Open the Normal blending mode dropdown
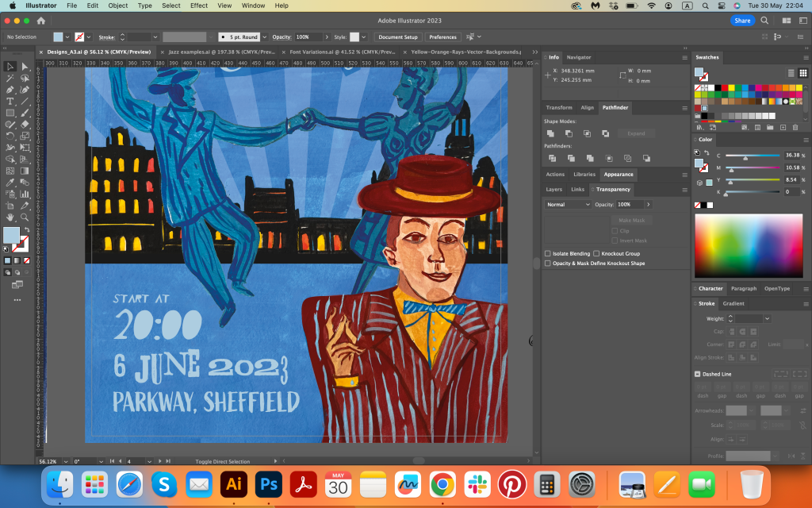Screen dimensions: 812x508 click(x=567, y=204)
